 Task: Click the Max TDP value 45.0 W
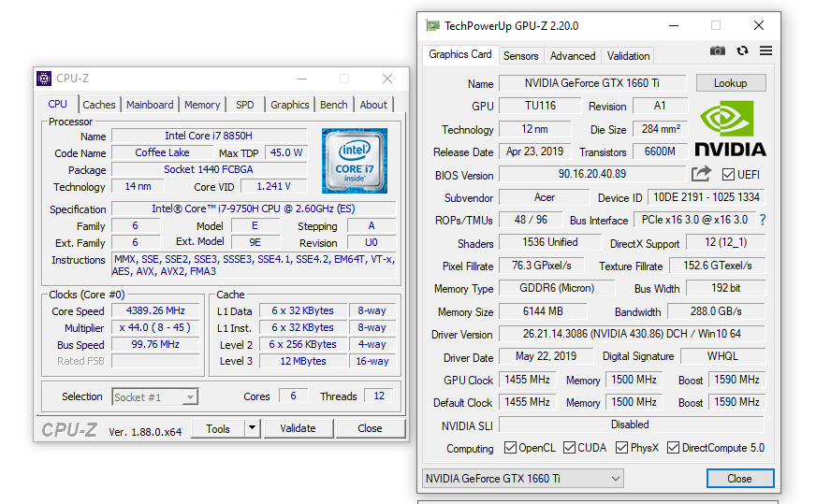tap(286, 152)
